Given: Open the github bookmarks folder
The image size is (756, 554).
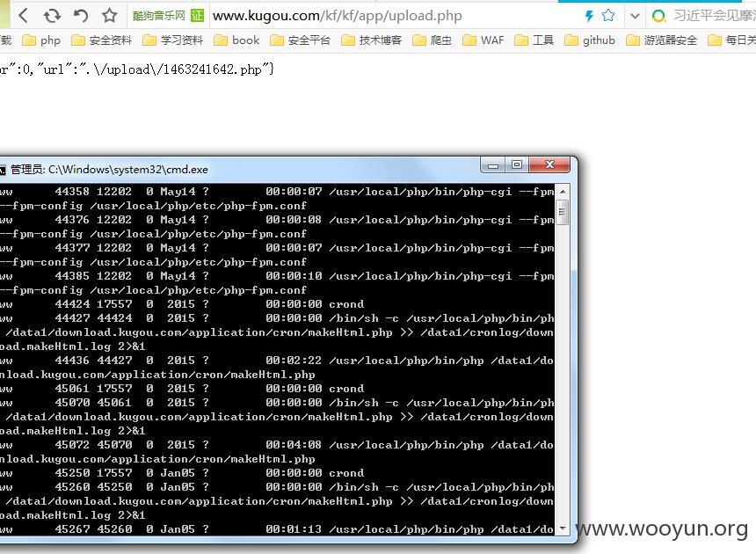Looking at the screenshot, I should coord(590,40).
